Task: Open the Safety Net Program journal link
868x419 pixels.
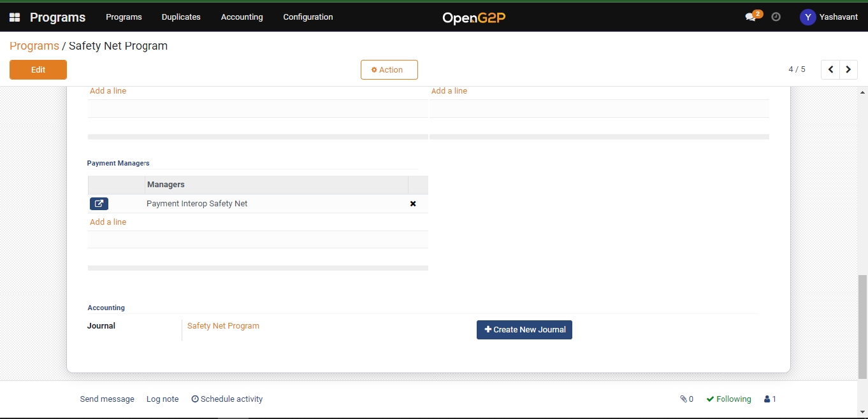Action: tap(223, 326)
